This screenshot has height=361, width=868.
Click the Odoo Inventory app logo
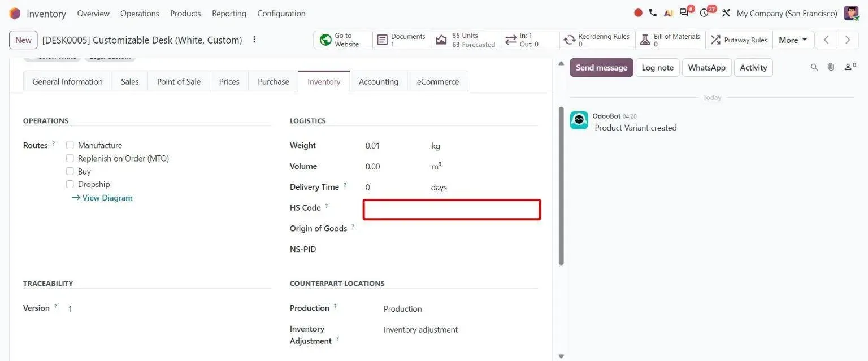point(15,13)
